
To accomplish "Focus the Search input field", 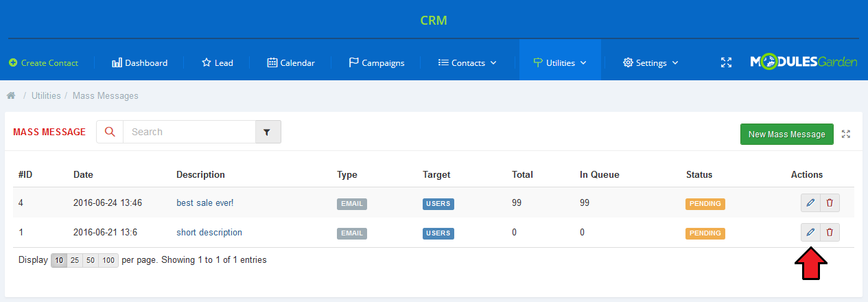I will tap(189, 132).
